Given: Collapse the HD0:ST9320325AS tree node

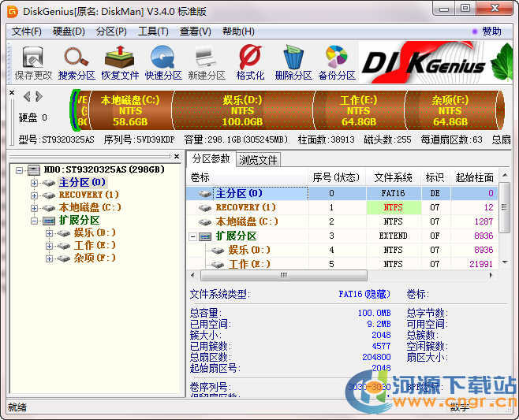Looking at the screenshot, I should 19,170.
